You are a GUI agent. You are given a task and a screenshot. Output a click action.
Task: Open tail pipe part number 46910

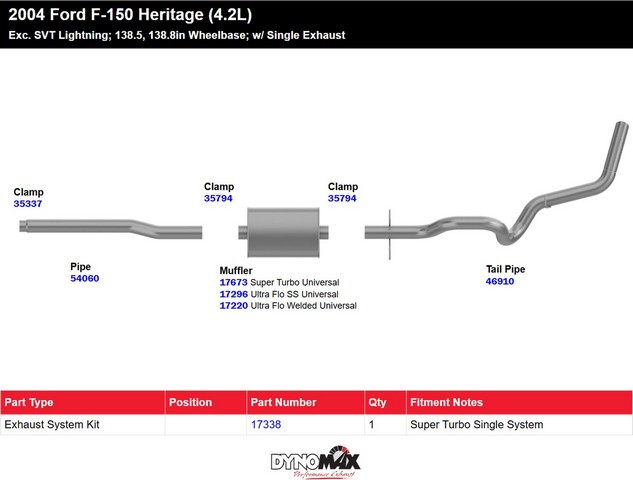coord(500,282)
